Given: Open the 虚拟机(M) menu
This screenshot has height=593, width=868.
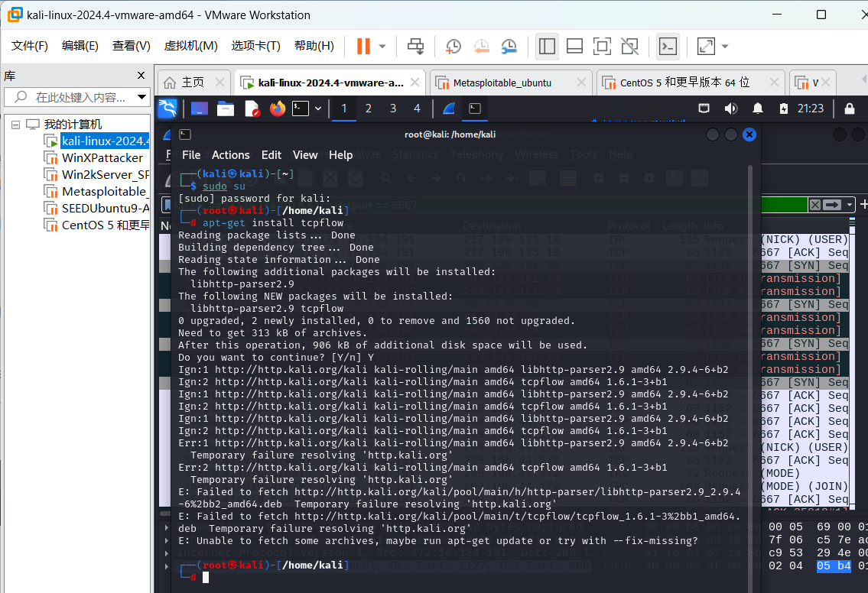Looking at the screenshot, I should [190, 45].
